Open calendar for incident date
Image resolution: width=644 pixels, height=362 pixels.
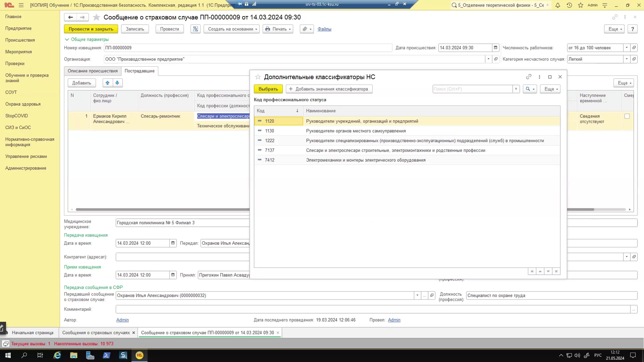click(496, 48)
